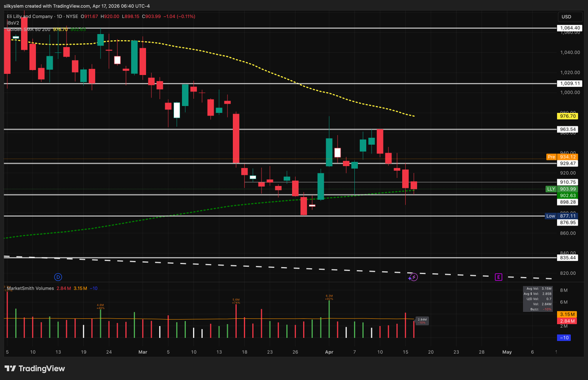
Task: Click the 5.6M +74% volume spike label
Action: tap(236, 301)
